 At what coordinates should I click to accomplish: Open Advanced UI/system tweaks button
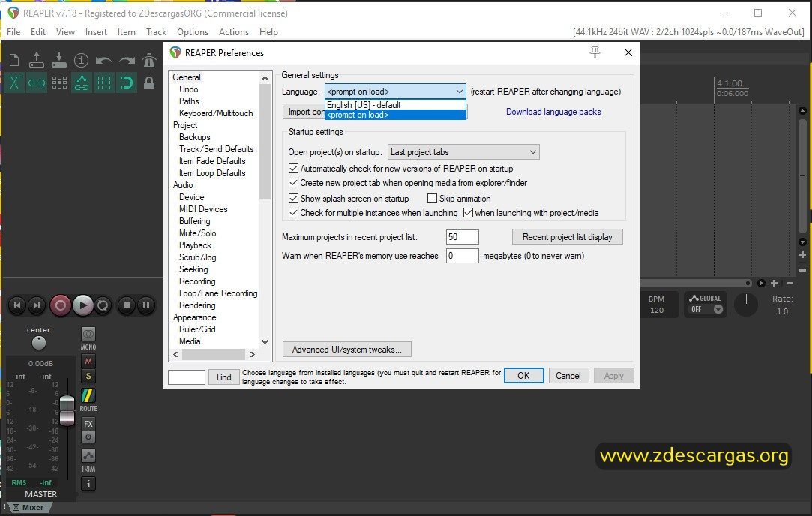(347, 349)
